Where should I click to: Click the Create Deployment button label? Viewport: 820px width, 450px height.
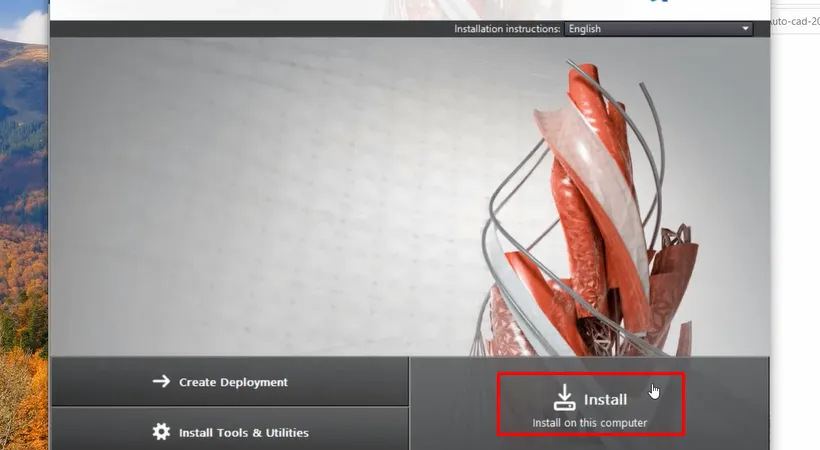[x=233, y=382]
